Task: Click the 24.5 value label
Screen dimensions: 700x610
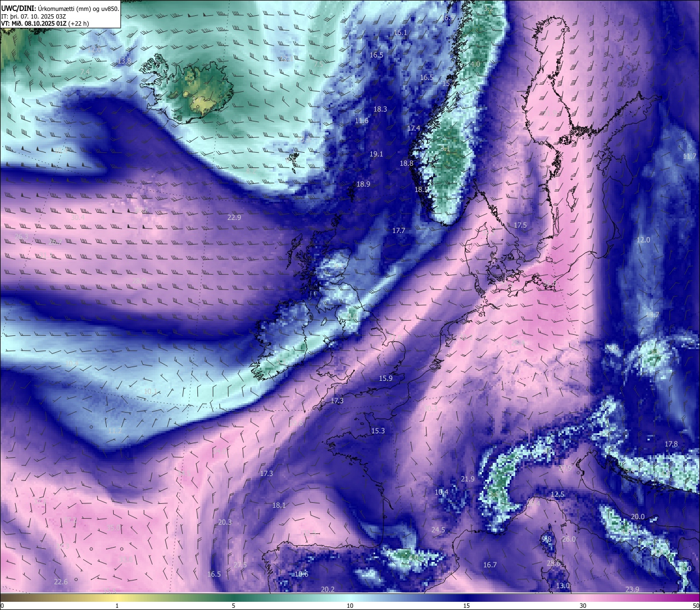Action: pyautogui.click(x=438, y=530)
